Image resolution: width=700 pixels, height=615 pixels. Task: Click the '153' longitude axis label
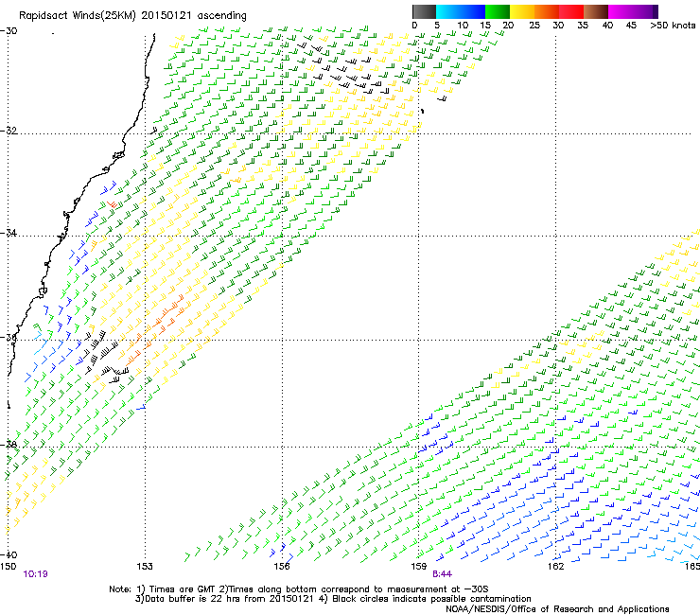[x=145, y=567]
